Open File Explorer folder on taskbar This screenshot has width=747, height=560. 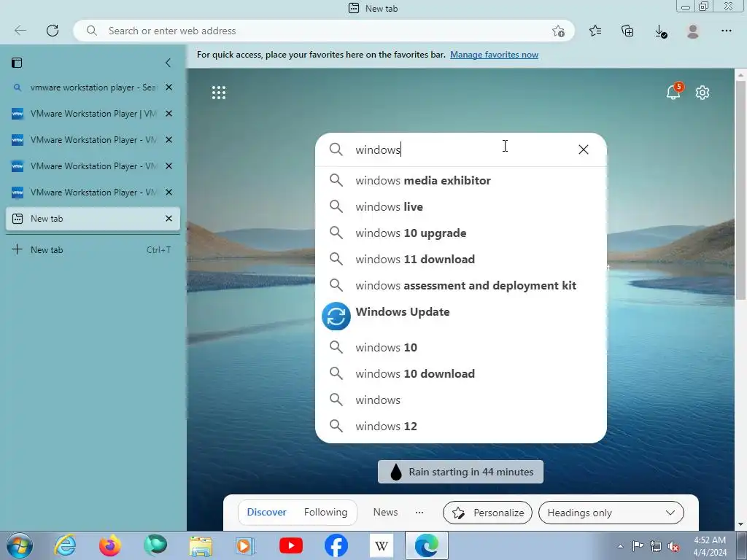pyautogui.click(x=201, y=546)
